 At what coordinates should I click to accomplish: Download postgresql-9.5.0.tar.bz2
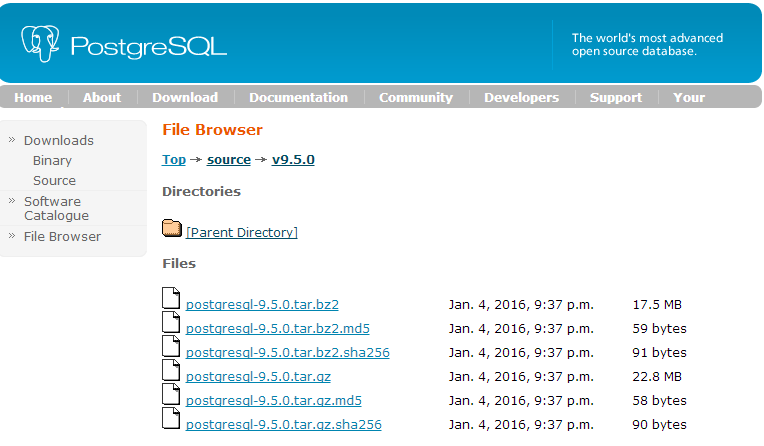coord(262,305)
